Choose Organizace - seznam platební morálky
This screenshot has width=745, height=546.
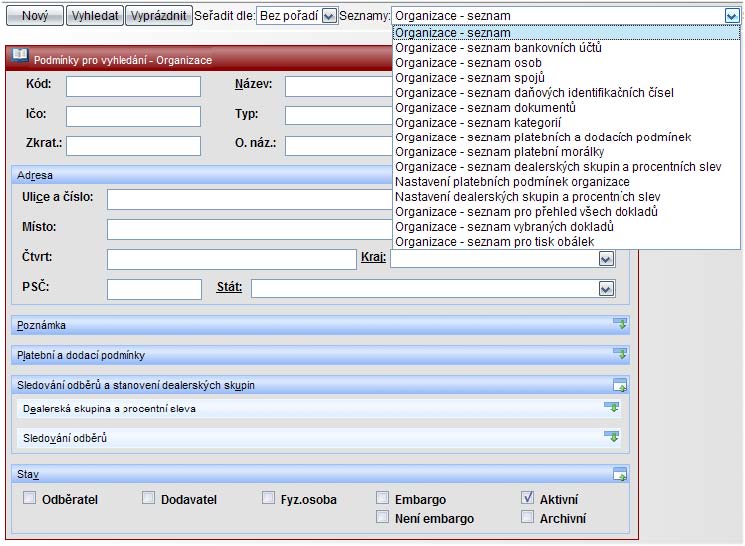pos(566,152)
